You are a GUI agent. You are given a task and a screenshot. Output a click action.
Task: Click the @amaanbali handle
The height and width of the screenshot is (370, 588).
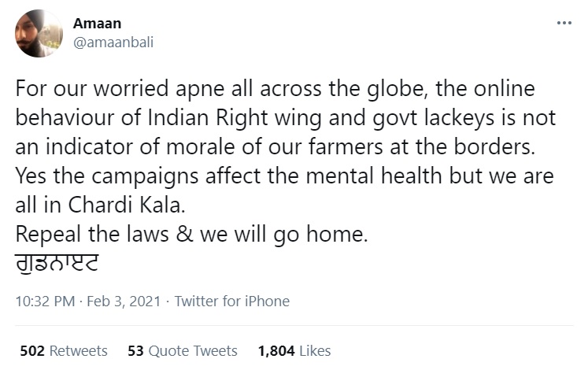pos(113,42)
